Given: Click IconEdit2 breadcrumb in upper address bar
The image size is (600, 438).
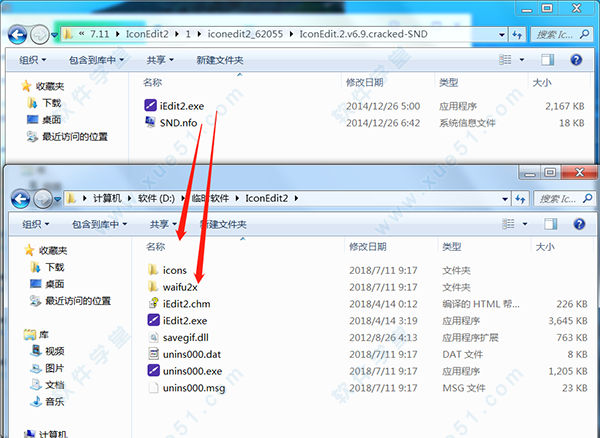Looking at the screenshot, I should [147, 34].
